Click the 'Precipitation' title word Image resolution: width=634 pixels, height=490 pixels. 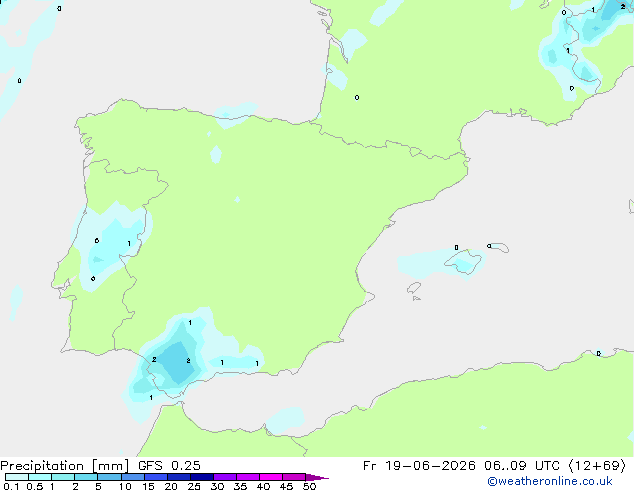[42, 466]
